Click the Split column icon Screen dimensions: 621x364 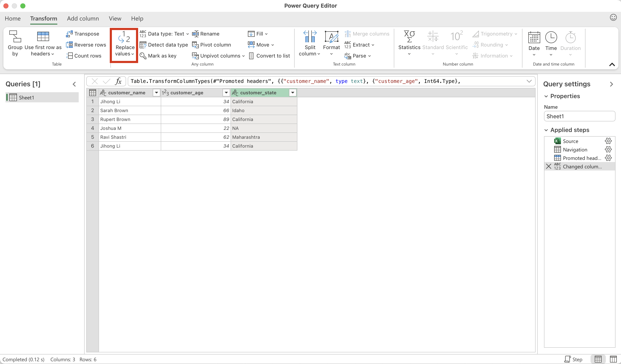click(310, 37)
